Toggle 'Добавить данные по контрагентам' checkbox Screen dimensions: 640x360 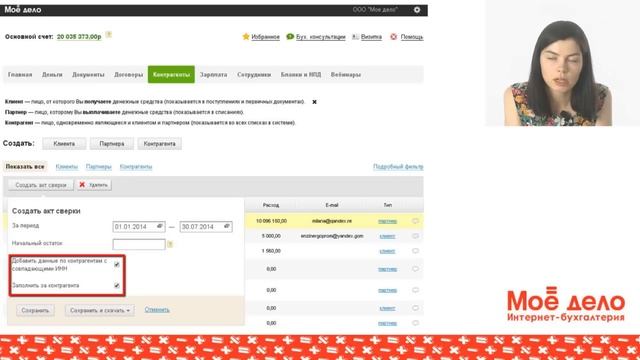pyautogui.click(x=117, y=264)
